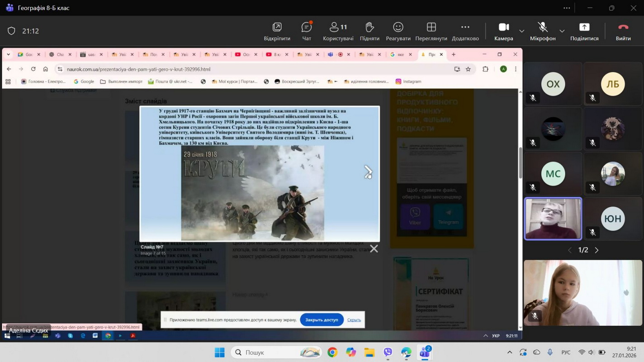Select participant tile with initials ОХ
Image resolution: width=644 pixels, height=362 pixels.
coord(553,84)
